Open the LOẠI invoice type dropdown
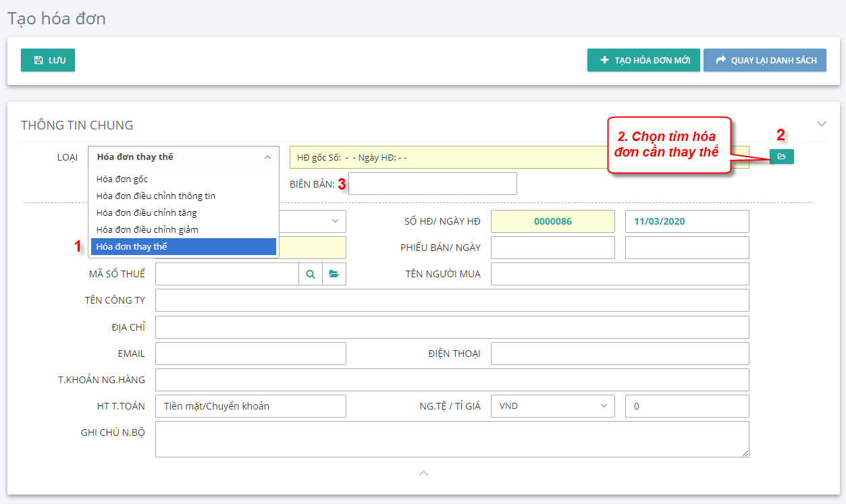The width and height of the screenshot is (846, 504). pyautogui.click(x=183, y=157)
